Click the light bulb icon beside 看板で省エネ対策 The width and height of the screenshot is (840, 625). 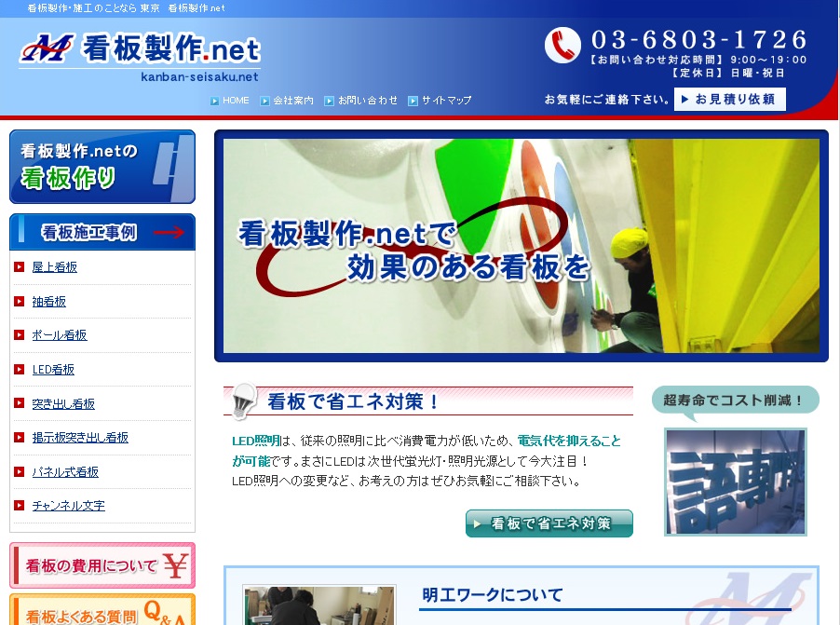click(x=244, y=400)
